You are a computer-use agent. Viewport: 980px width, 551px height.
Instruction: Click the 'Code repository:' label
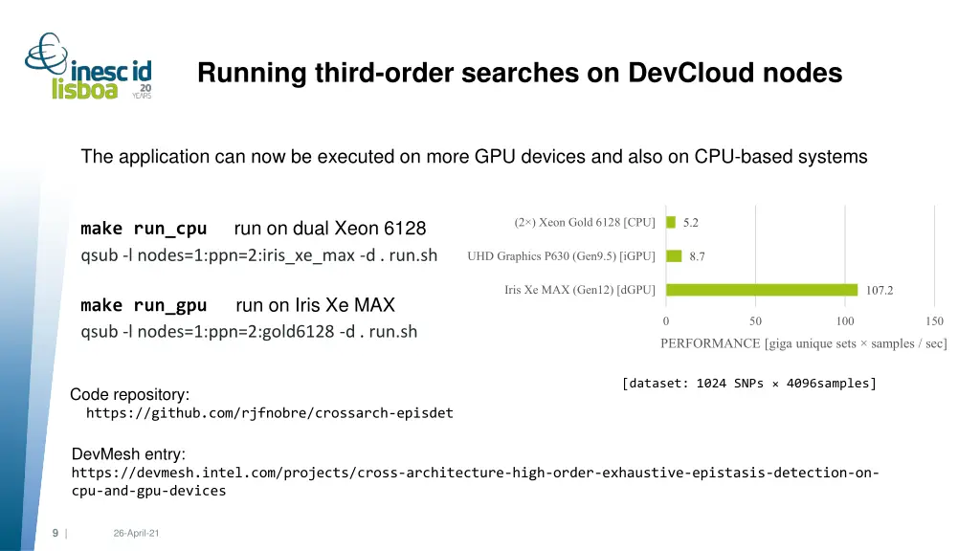(x=129, y=394)
